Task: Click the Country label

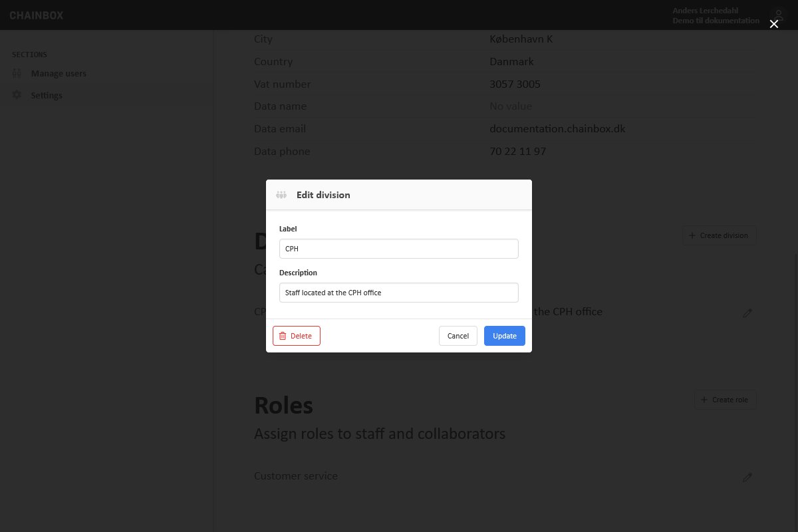Action: click(x=273, y=62)
